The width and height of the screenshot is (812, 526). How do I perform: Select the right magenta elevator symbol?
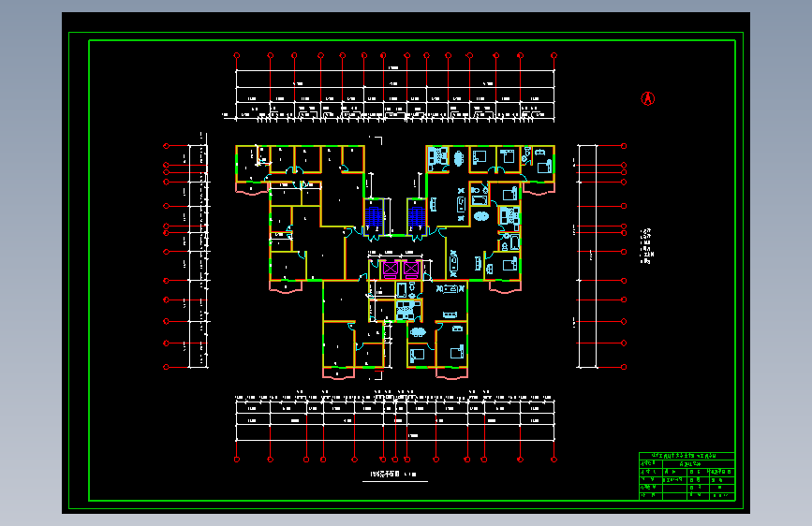[x=411, y=269]
